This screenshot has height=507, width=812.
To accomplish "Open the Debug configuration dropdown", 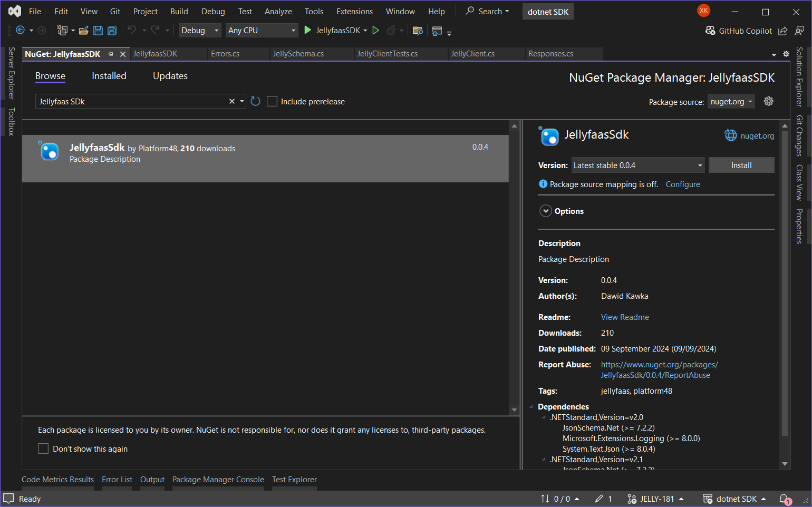I will (200, 31).
